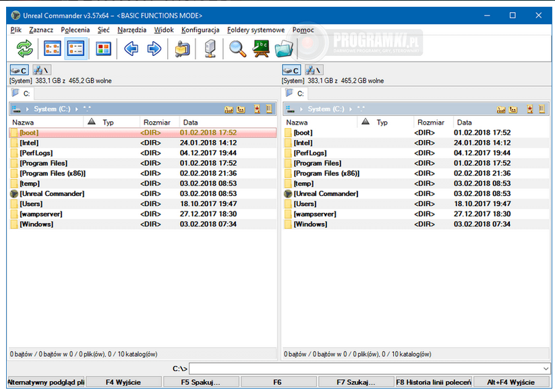Click the F8 Historia linii poleceń button
555x392 pixels.
pos(434,382)
